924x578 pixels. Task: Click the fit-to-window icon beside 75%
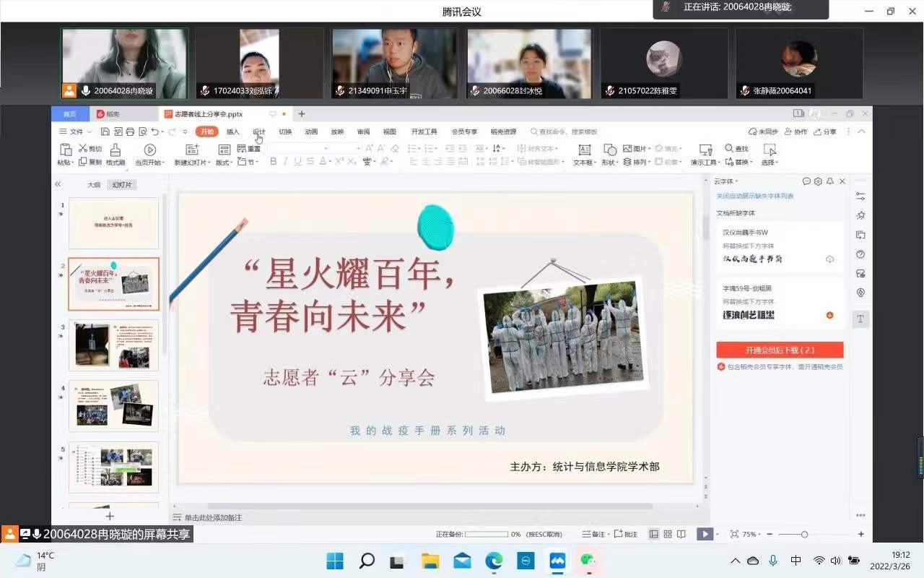coord(734,534)
